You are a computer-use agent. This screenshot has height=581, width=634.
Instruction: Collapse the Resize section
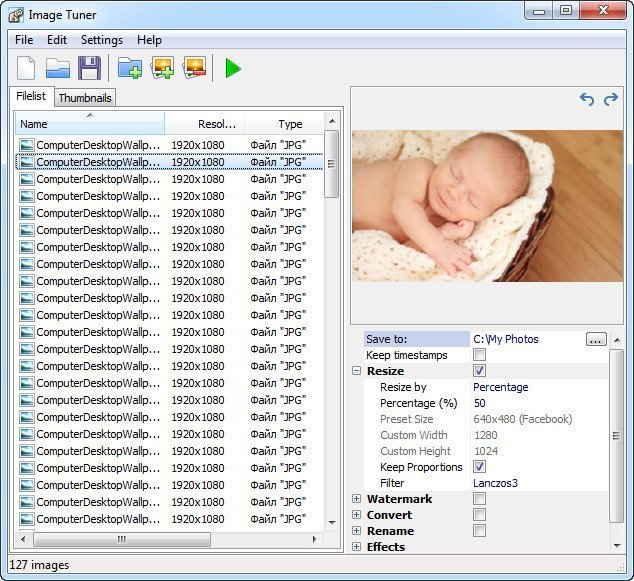[357, 371]
